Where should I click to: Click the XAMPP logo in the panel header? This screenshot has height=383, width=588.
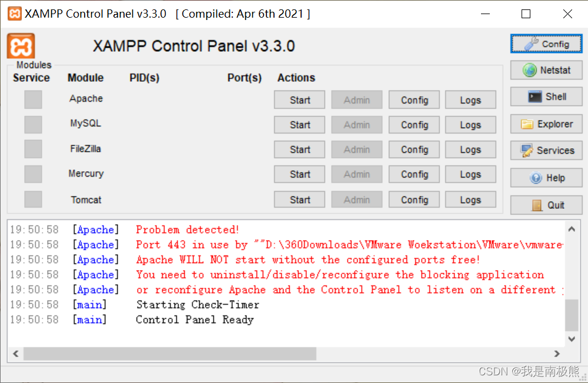click(x=21, y=46)
